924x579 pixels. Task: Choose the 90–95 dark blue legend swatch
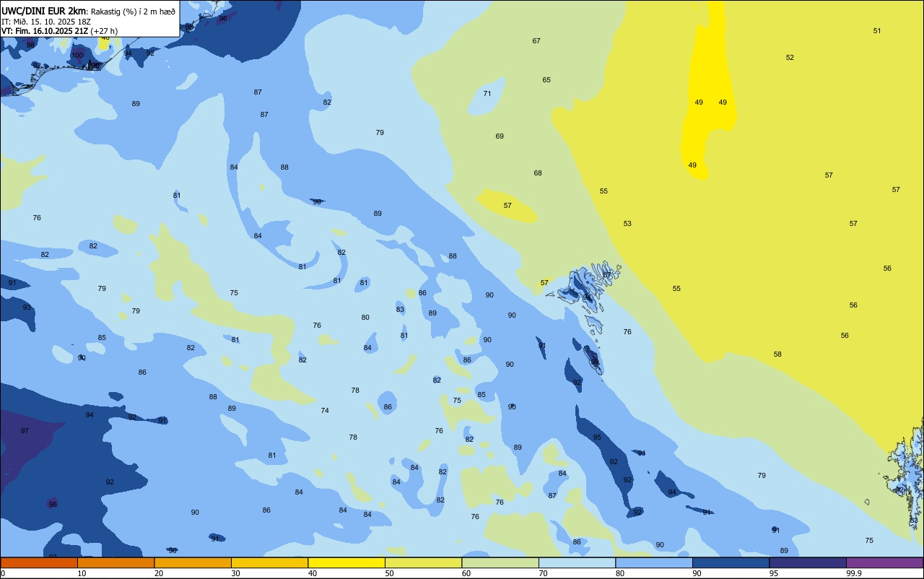coord(731,562)
